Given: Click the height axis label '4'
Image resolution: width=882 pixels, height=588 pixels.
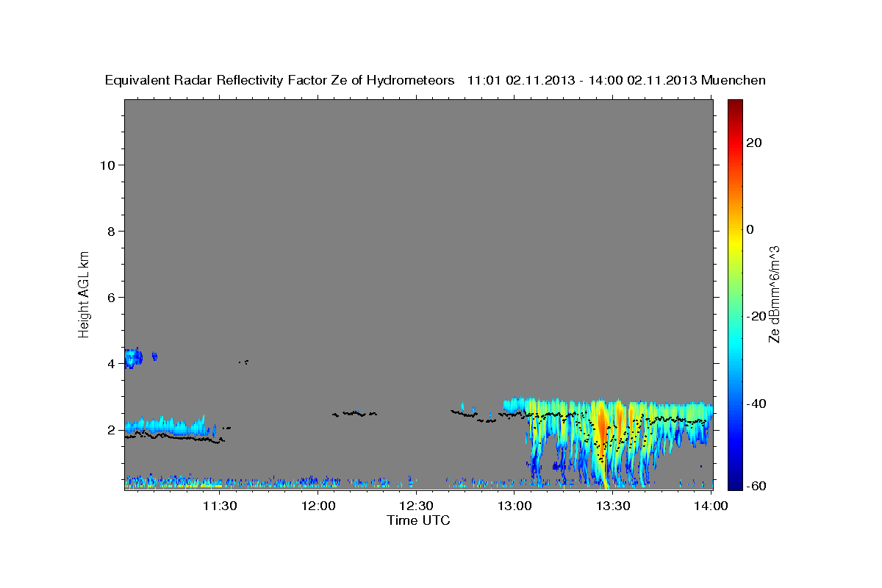Looking at the screenshot, I should 110,363.
